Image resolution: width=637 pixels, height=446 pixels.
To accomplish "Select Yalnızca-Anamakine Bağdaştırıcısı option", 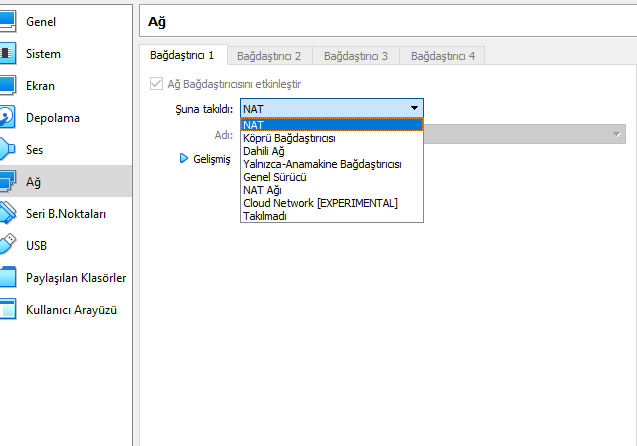I will 322,164.
